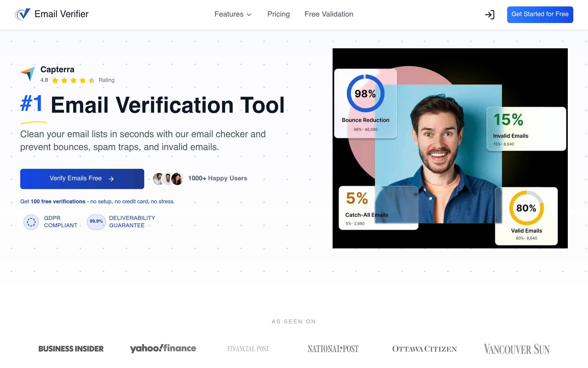Click the Ottawa Citizen logo

point(424,349)
